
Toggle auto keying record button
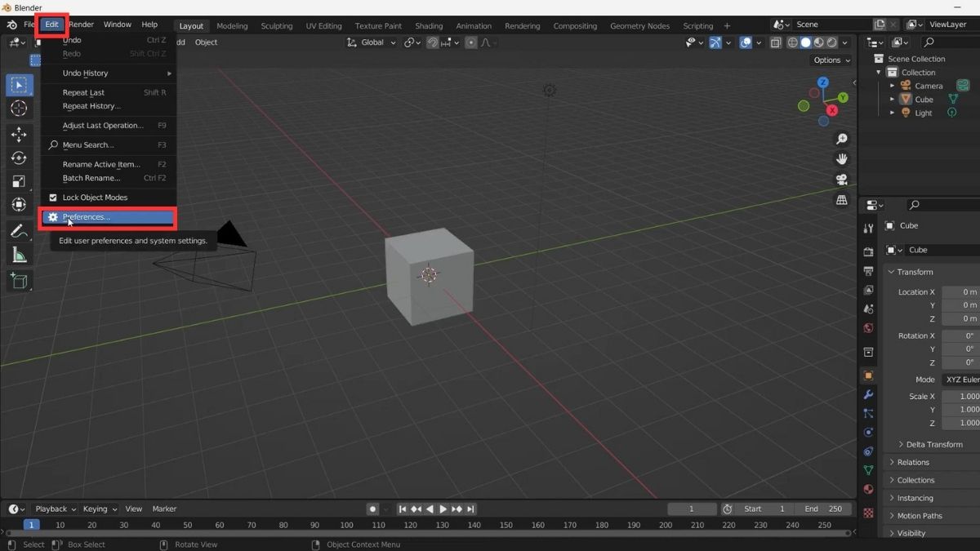(373, 509)
